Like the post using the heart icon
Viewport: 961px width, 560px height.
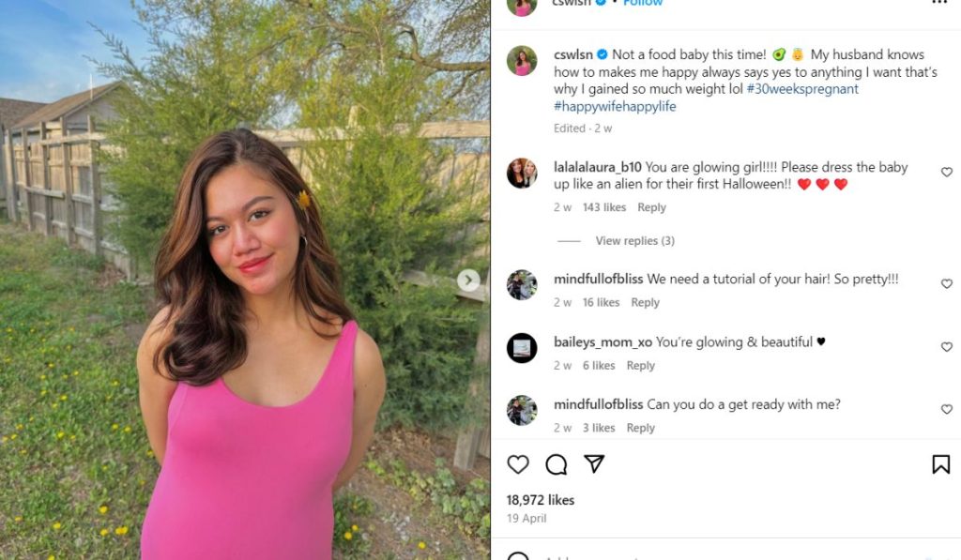click(x=517, y=464)
